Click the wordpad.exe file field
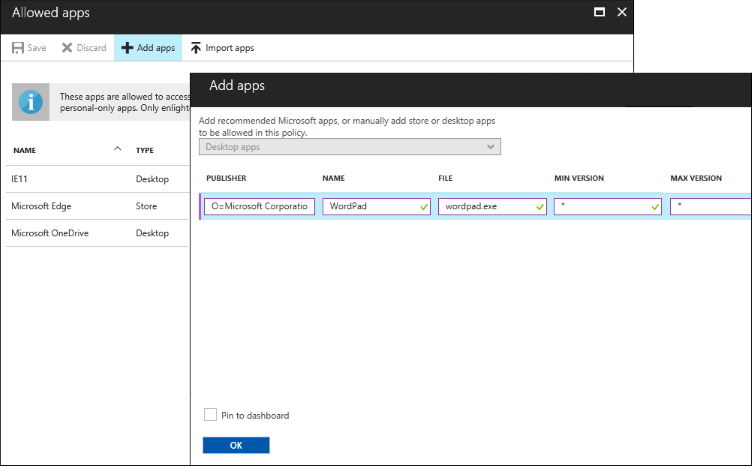This screenshot has width=752, height=466. (x=486, y=206)
